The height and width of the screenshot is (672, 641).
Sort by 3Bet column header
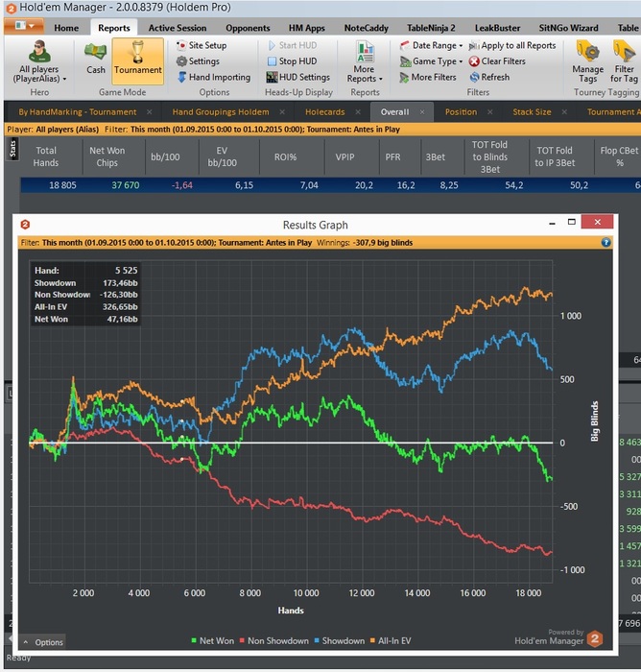[436, 156]
